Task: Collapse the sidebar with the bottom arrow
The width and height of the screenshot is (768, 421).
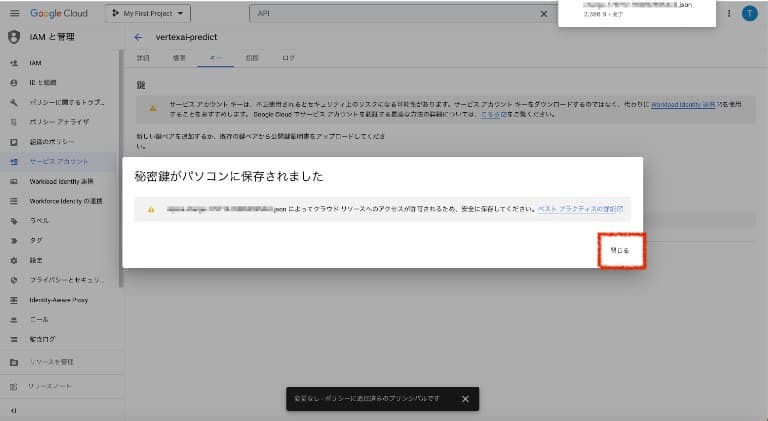Action: (14, 411)
